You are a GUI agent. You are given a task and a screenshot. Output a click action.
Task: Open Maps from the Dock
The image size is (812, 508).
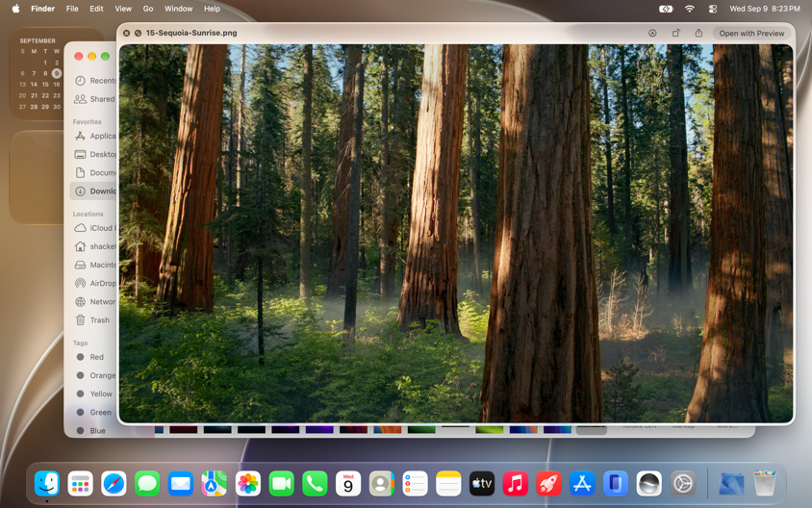214,484
